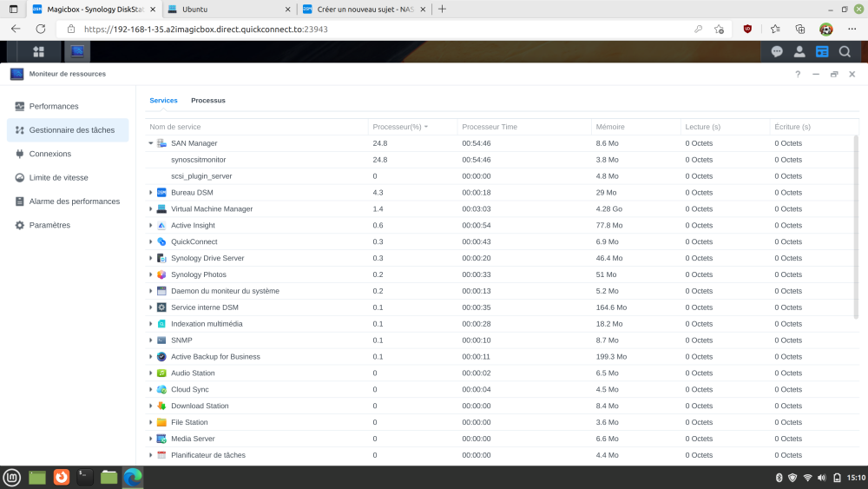This screenshot has width=868, height=489.
Task: Click the browser address bar URL
Action: [x=206, y=30]
